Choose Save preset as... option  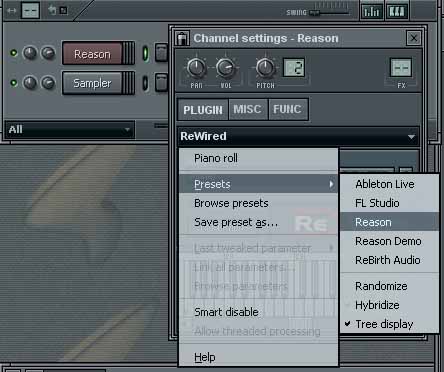(x=259, y=222)
